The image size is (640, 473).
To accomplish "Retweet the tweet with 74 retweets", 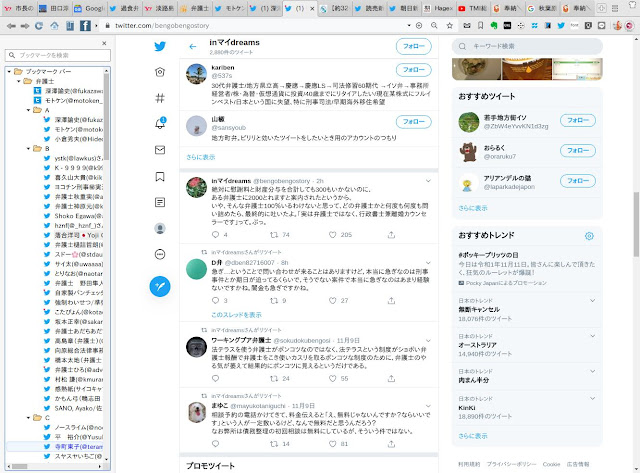I will click(x=274, y=235).
